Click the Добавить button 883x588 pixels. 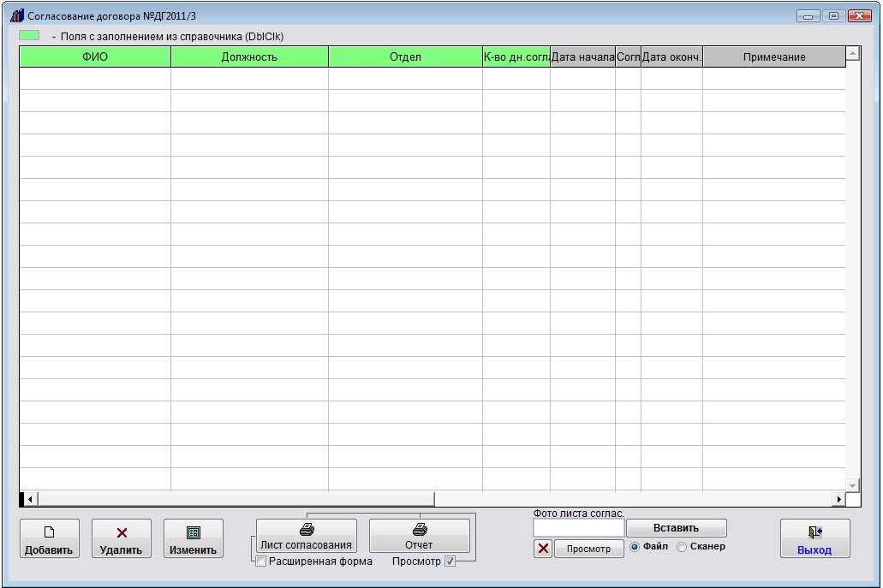(50, 538)
